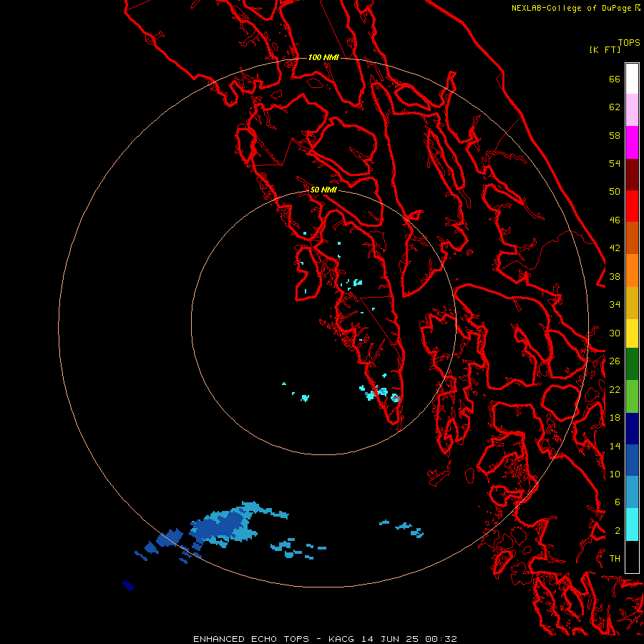
Task: Click the "14 JUN 25" date in the caption
Action: pyautogui.click(x=390, y=639)
